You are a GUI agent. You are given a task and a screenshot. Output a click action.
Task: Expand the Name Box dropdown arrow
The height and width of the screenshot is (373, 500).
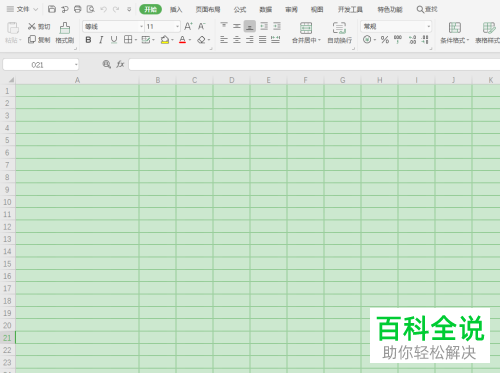(76, 65)
